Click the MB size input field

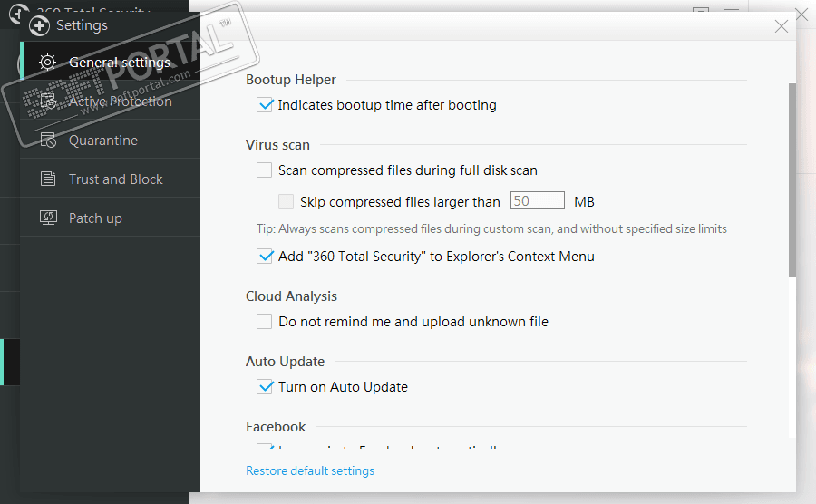(537, 201)
